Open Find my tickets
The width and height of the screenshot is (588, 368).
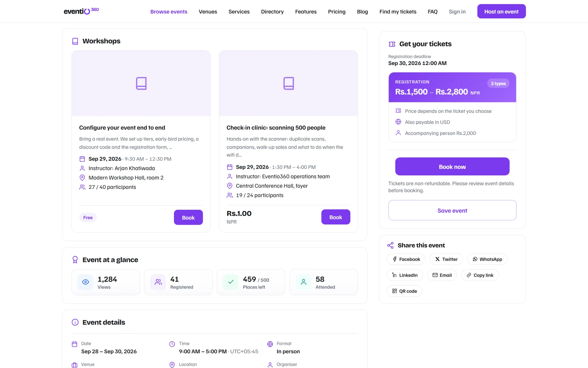point(398,12)
